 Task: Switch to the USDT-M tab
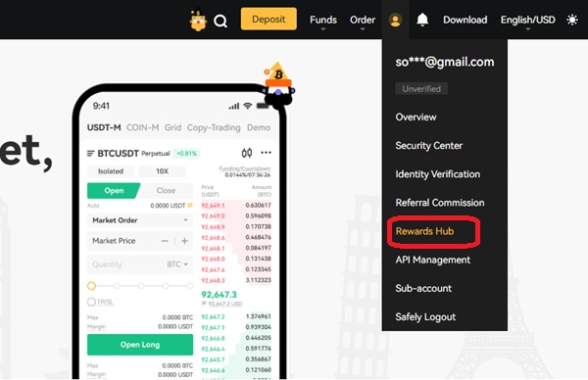[104, 127]
